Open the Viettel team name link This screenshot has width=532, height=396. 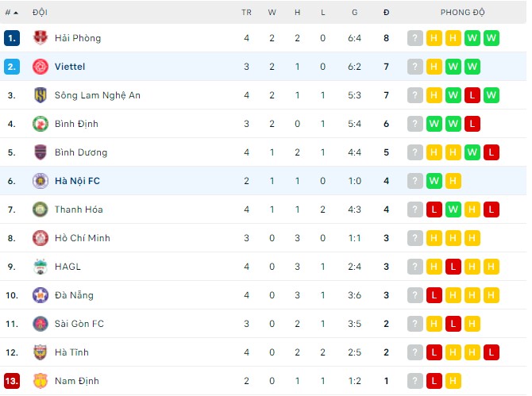click(70, 67)
